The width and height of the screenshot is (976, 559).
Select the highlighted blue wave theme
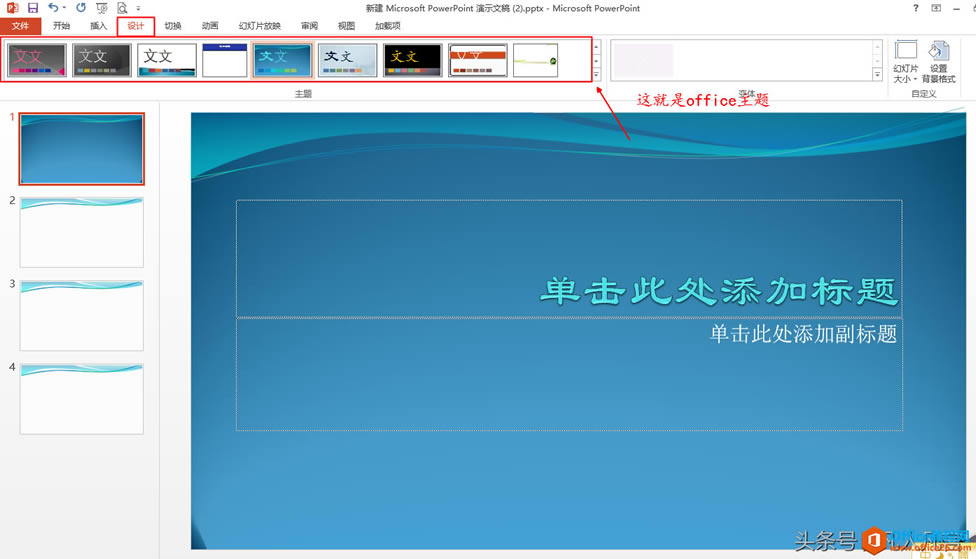pyautogui.click(x=283, y=60)
